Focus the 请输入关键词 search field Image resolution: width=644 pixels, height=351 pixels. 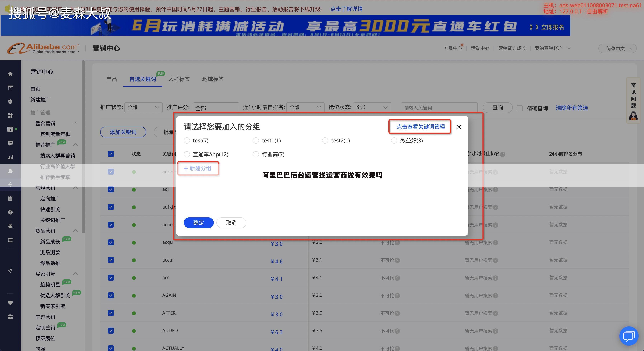click(439, 108)
